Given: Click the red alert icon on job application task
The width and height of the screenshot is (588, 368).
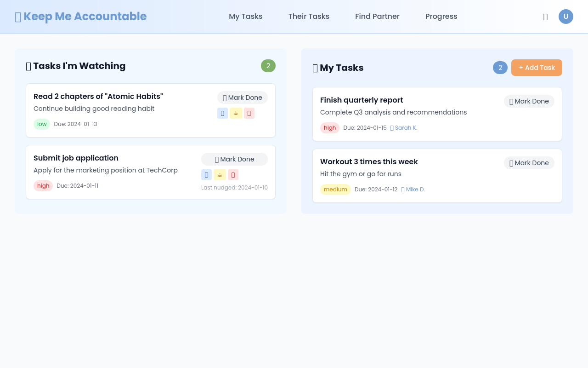Looking at the screenshot, I should coord(233,175).
